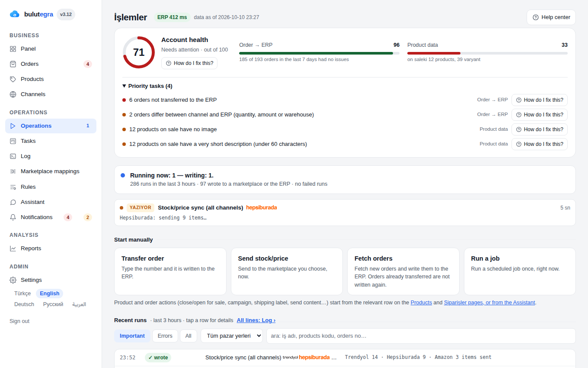Click fix help for very short description row
The image size is (588, 368).
tap(540, 144)
